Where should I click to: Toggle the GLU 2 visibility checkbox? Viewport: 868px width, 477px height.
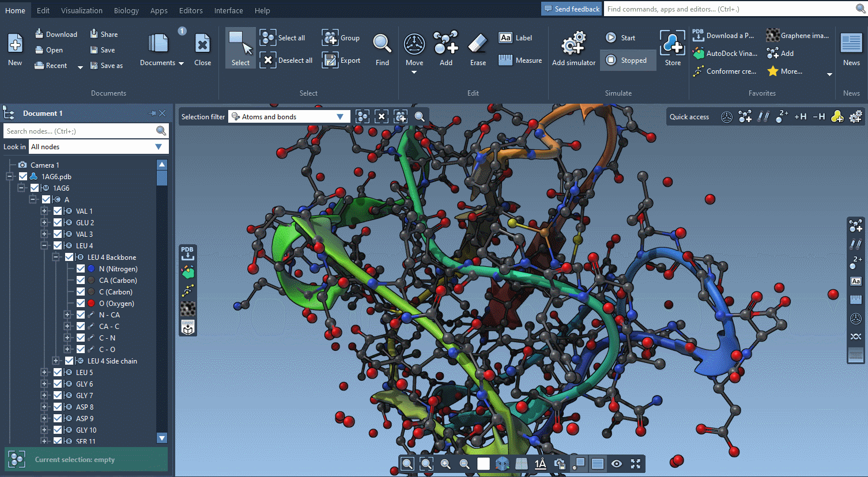click(x=58, y=222)
